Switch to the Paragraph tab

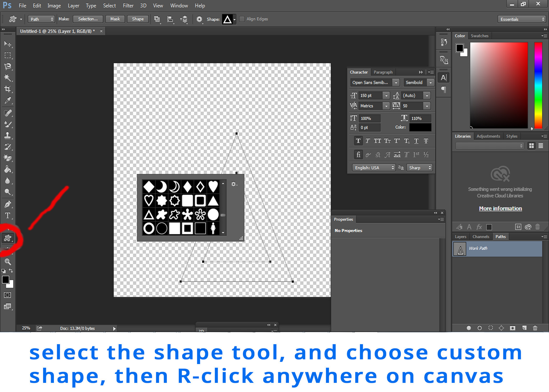[383, 72]
